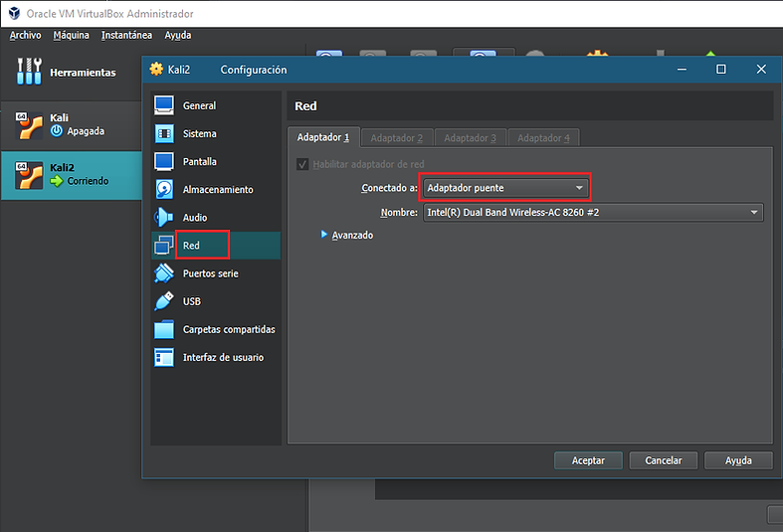Image resolution: width=783 pixels, height=532 pixels.
Task: Maximize the Configuración dialog
Action: pos(721,69)
